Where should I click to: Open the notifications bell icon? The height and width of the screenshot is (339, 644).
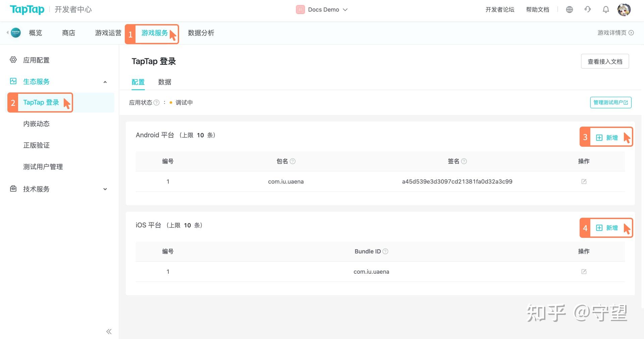(x=606, y=9)
